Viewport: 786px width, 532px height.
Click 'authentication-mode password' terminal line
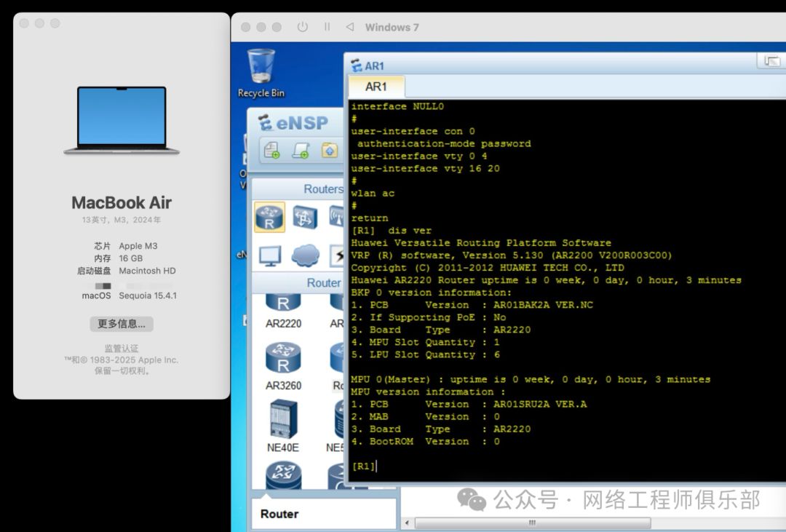(444, 144)
